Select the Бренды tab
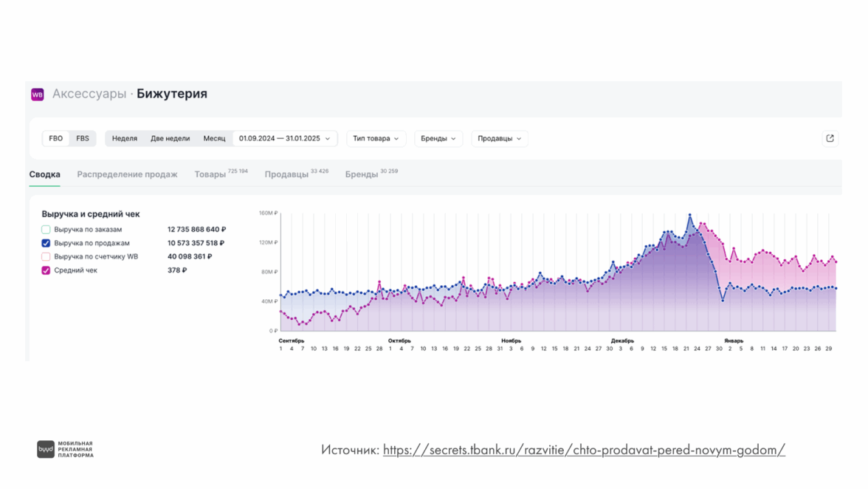Screen dimensions: 868x489 (x=362, y=174)
